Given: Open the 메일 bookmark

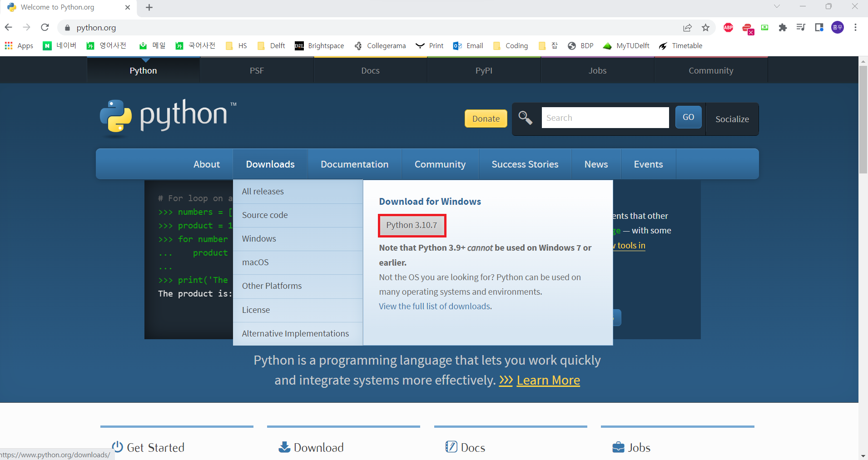Looking at the screenshot, I should coord(152,46).
